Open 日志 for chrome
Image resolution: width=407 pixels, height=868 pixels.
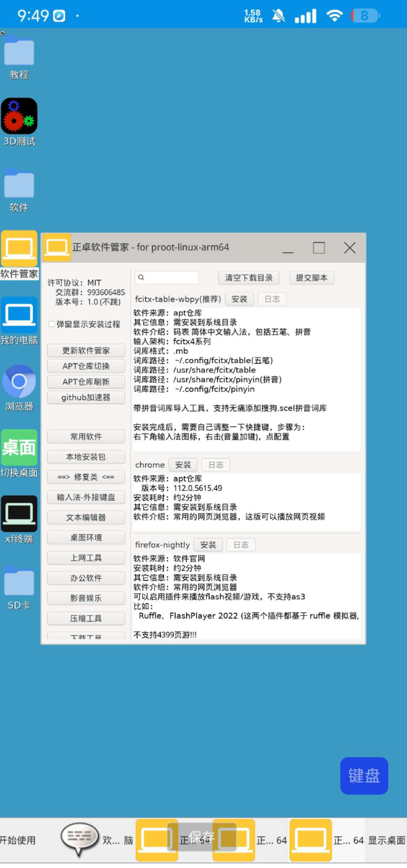click(x=216, y=465)
